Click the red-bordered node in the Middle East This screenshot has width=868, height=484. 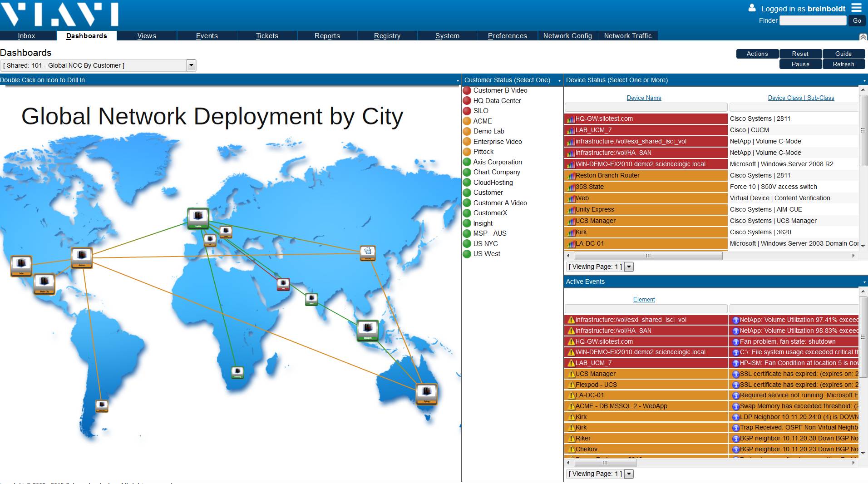[283, 284]
